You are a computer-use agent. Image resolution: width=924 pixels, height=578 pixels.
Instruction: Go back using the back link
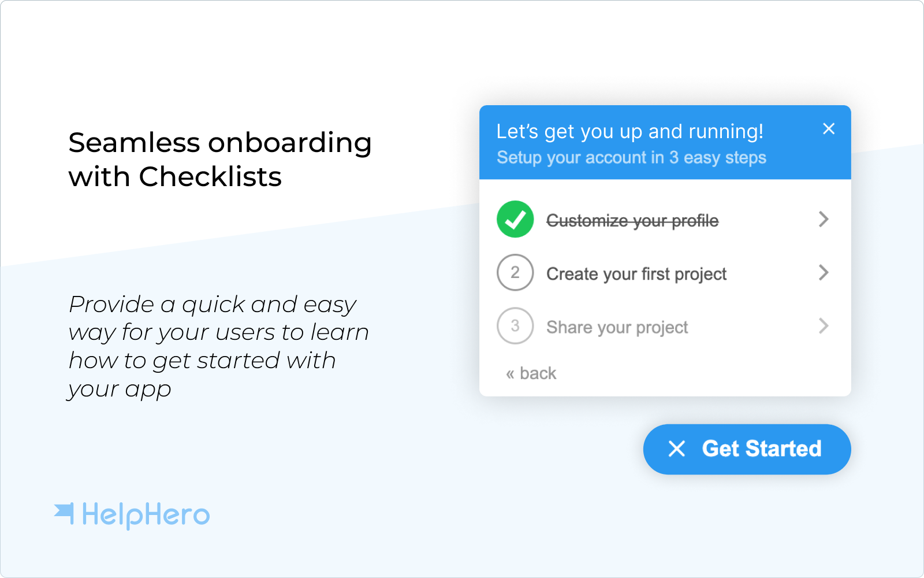click(538, 373)
